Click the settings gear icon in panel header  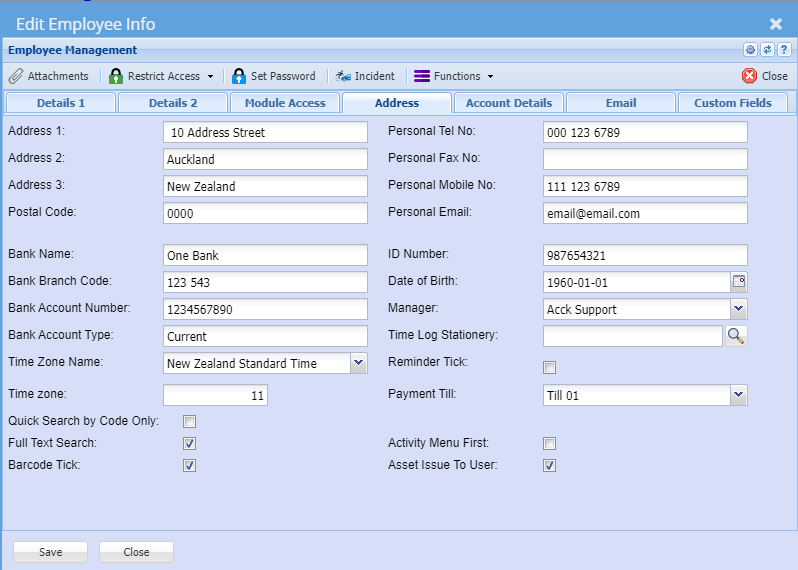pyautogui.click(x=750, y=50)
